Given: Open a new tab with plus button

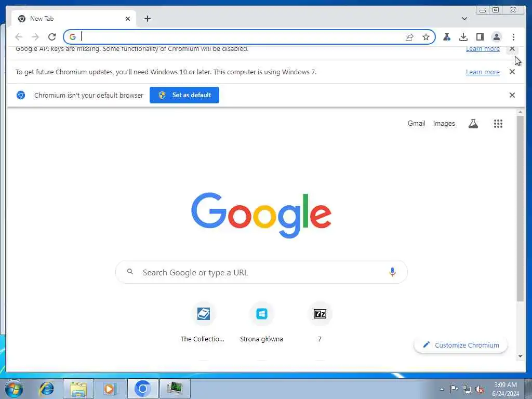Looking at the screenshot, I should [x=147, y=19].
